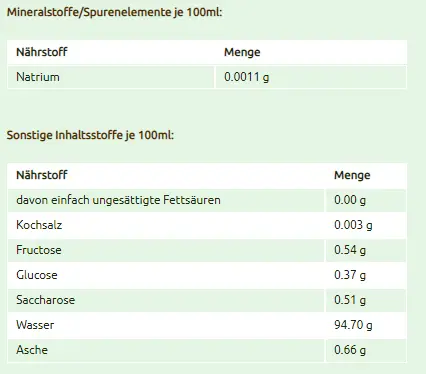Click the Menge header in Sonstige table

[x=352, y=175]
